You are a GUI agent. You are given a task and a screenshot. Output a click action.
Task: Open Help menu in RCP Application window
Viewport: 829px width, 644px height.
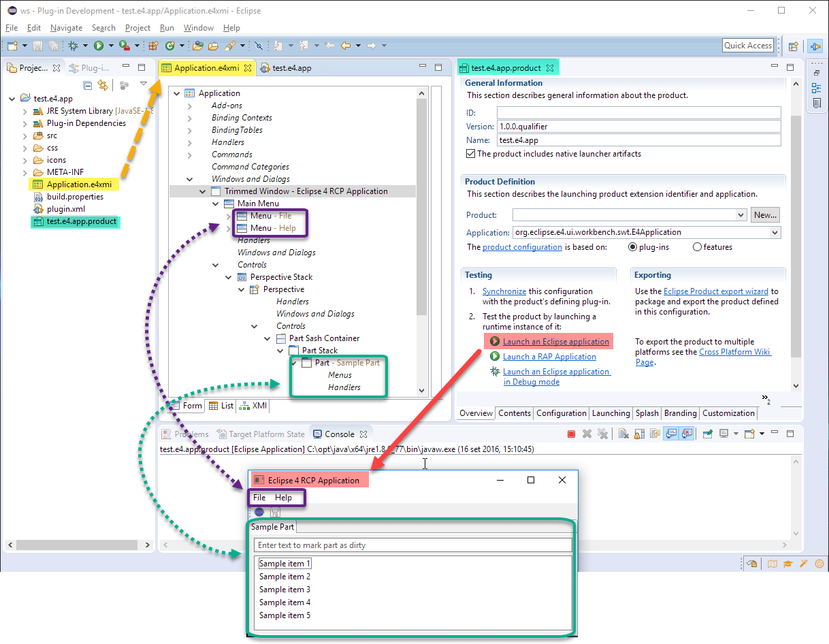tap(283, 498)
